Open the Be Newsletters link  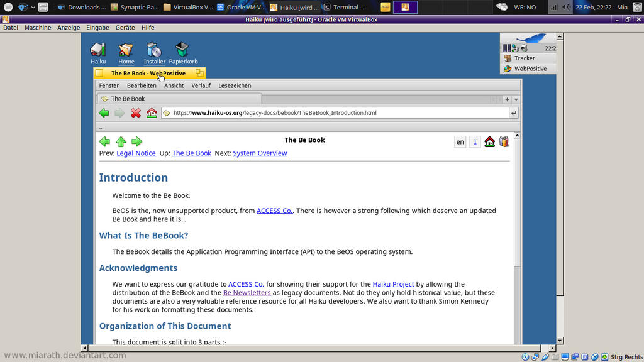(247, 293)
